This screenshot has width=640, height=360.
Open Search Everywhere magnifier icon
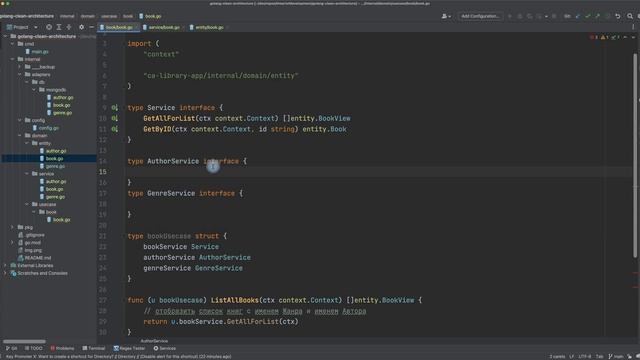tap(630, 16)
